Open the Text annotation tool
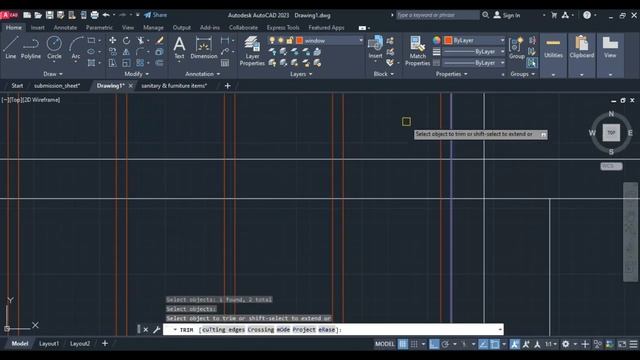Screen dimensions: 640x360 pyautogui.click(x=179, y=48)
